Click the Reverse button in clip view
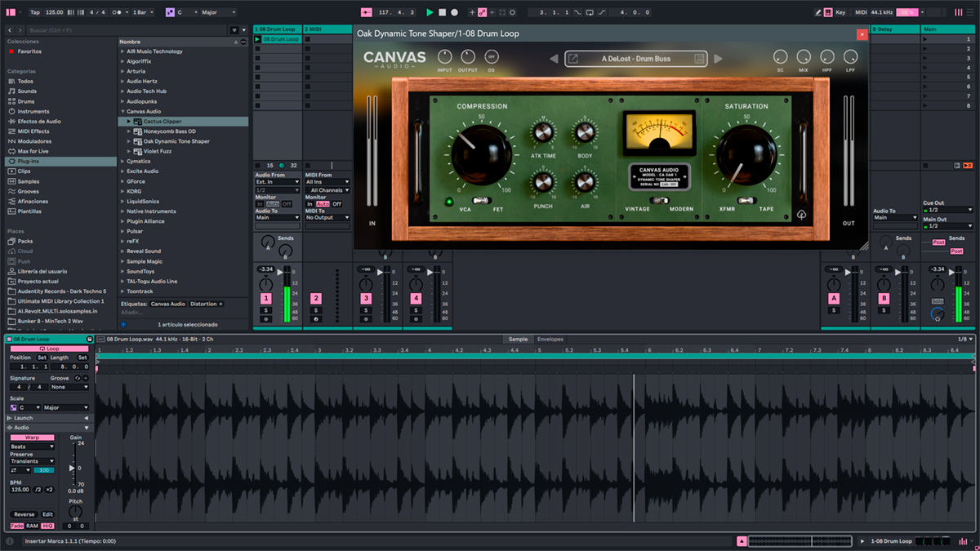Viewport: 980px width, 551px height. [x=24, y=514]
